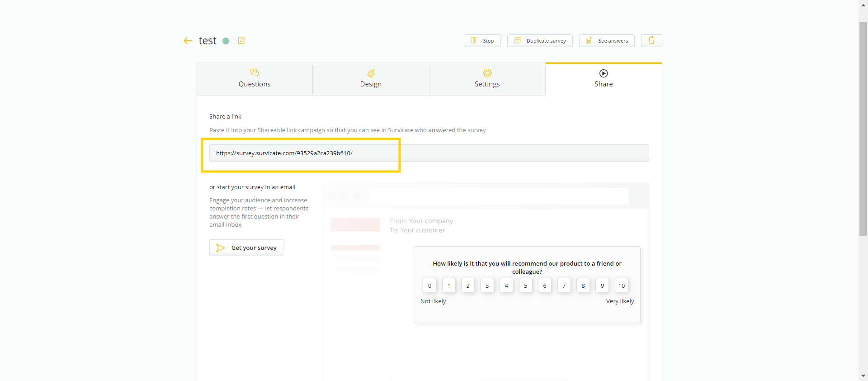Click the edit survey name pencil icon

pos(242,41)
